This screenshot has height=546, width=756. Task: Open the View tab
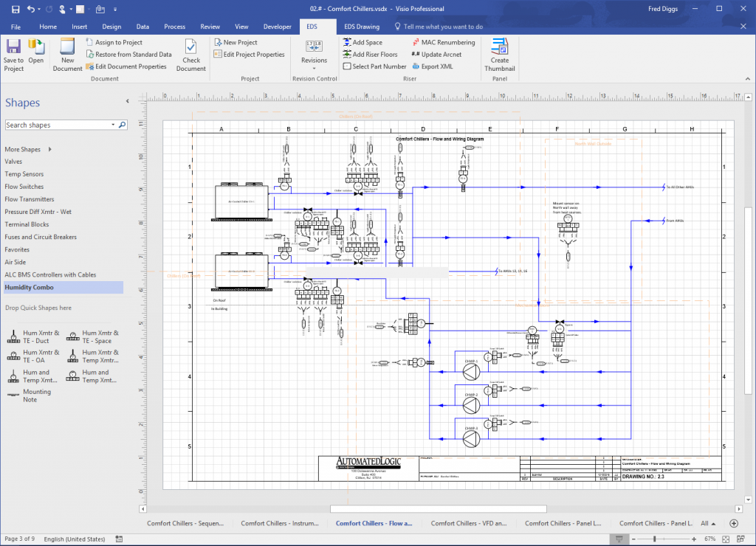pyautogui.click(x=241, y=27)
